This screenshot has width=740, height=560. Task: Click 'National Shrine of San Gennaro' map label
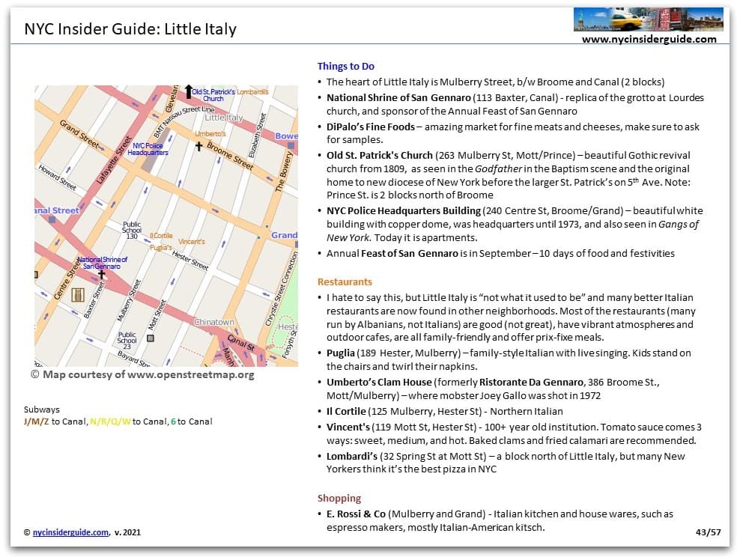tap(102, 263)
